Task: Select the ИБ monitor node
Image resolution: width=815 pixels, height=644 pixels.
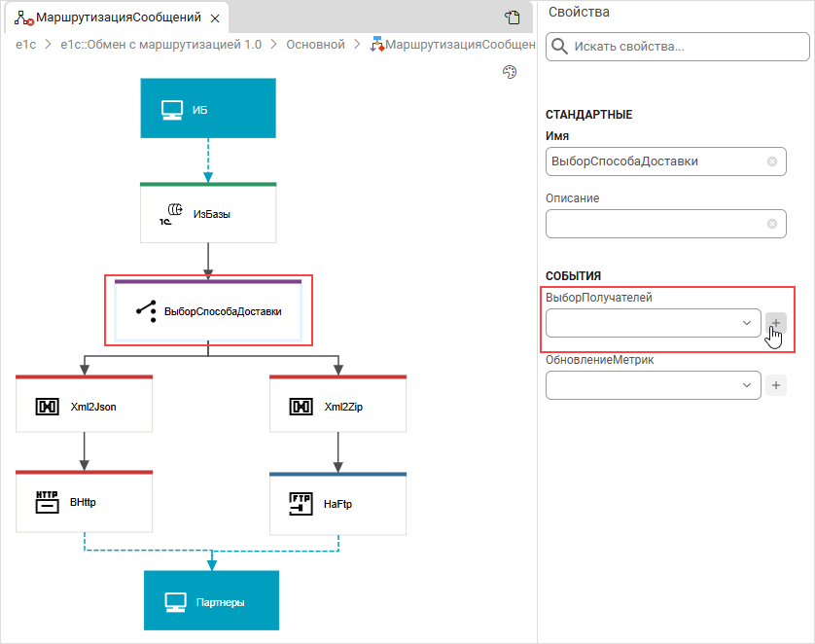Action: pyautogui.click(x=208, y=108)
